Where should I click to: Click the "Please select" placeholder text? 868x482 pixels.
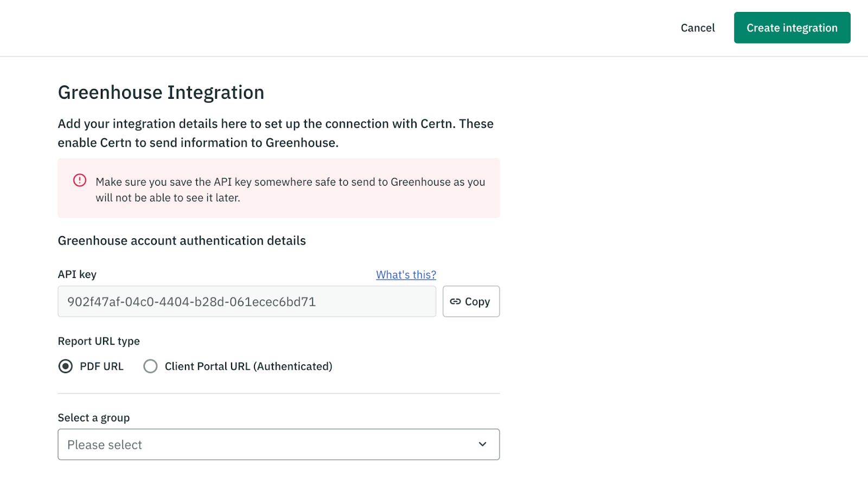point(105,445)
